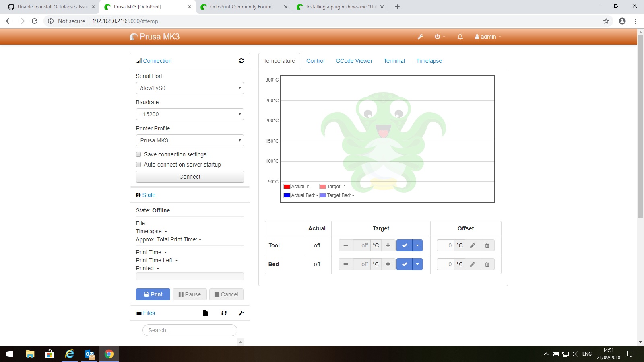Open OctoPrint settings wrench icon
Viewport: 644px width, 362px height.
click(420, 37)
